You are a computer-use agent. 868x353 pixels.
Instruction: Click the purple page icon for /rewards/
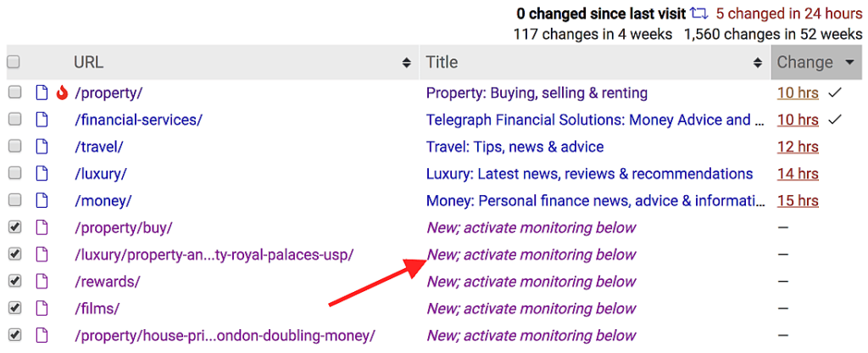(42, 282)
